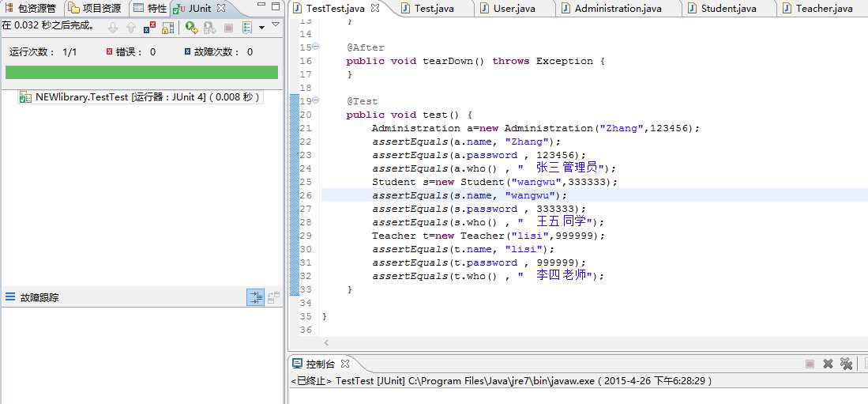Select NEWlibrary.TestTest test result row

[x=140, y=97]
